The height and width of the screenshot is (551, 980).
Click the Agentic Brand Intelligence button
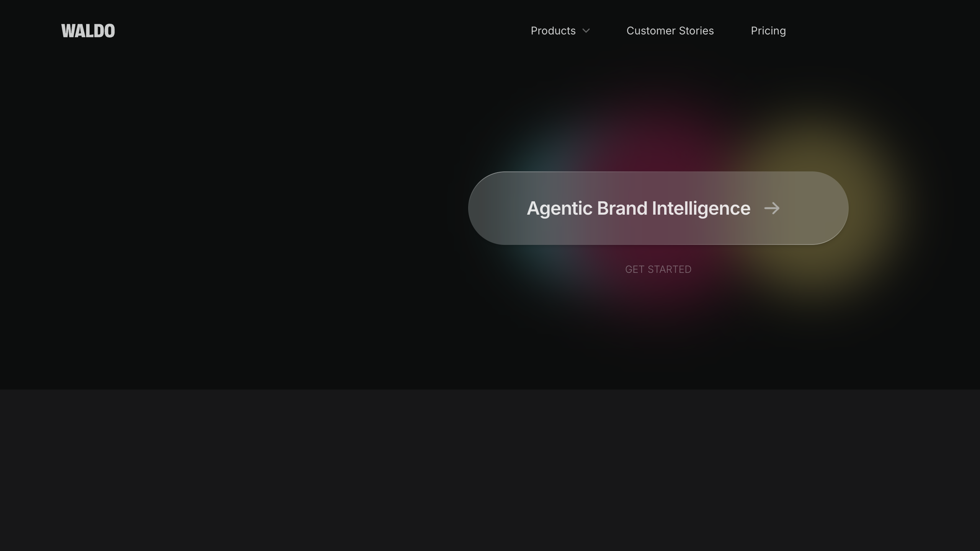(x=658, y=208)
